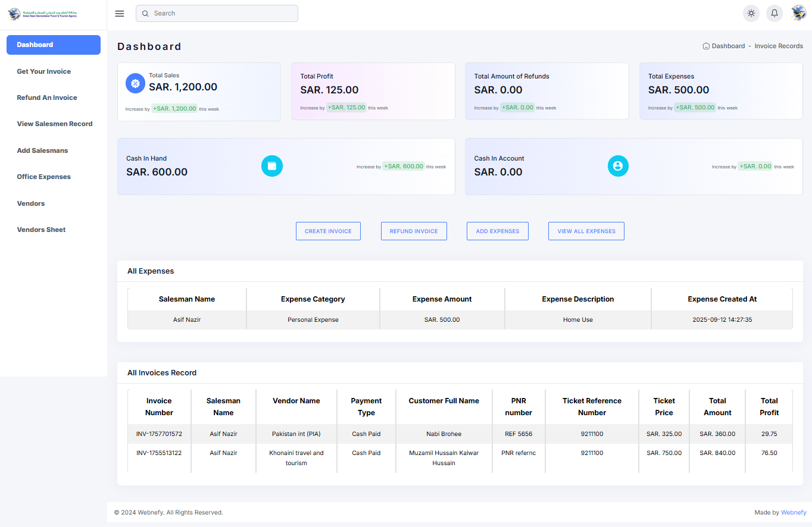Viewport: 812px width, 527px height.
Task: Open notifications bell icon
Action: coord(774,14)
